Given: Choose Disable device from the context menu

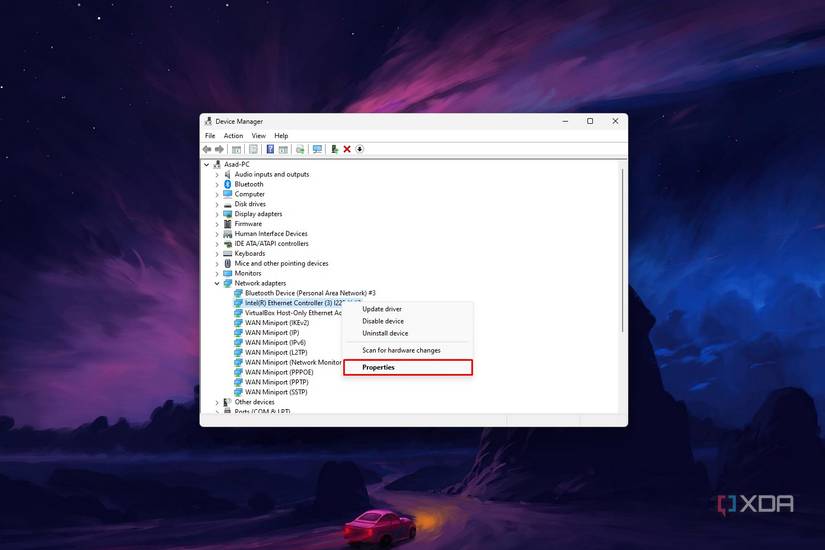Looking at the screenshot, I should point(408,321).
